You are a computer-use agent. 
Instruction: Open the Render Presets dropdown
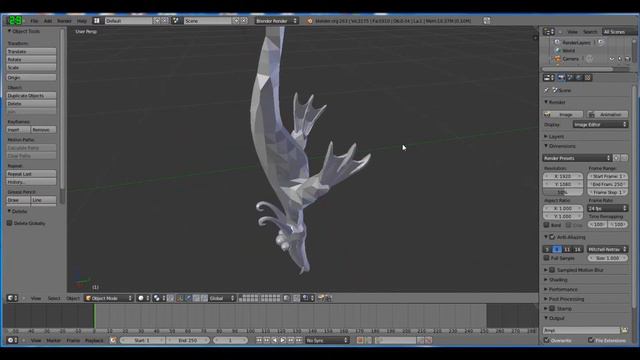click(x=577, y=158)
